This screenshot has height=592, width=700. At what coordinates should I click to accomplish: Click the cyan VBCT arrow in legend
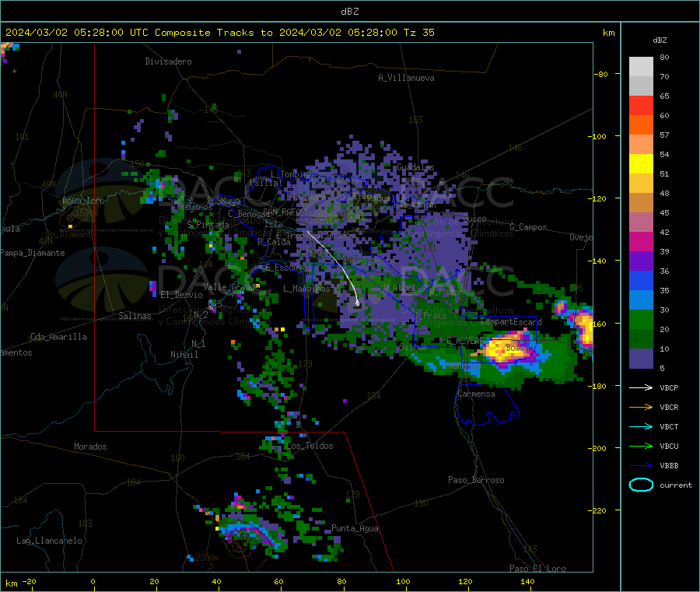(x=641, y=427)
